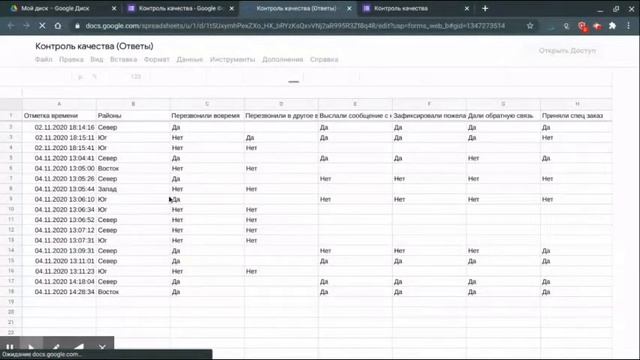Select timestamp cell '04.11.2020 13:05:00'

59,168
